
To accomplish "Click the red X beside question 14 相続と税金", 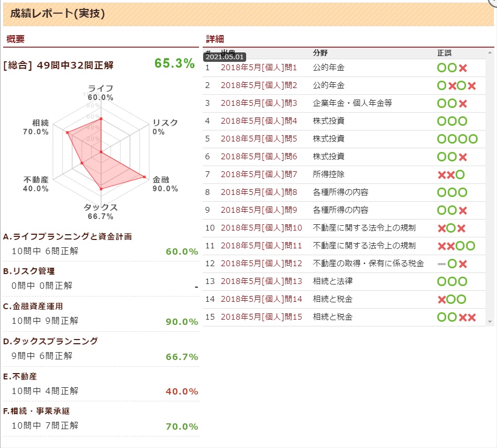I will (443, 300).
